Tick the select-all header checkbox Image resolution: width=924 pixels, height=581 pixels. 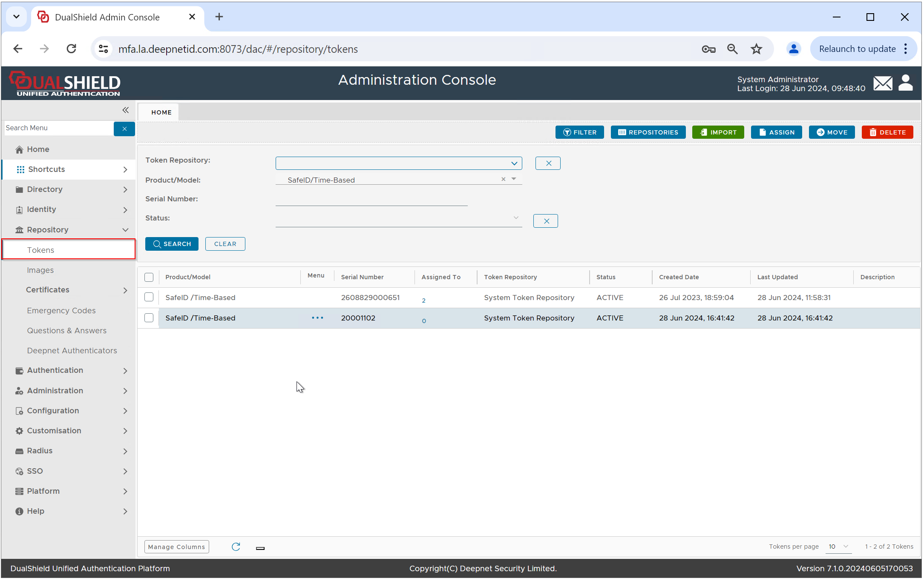[x=149, y=278]
